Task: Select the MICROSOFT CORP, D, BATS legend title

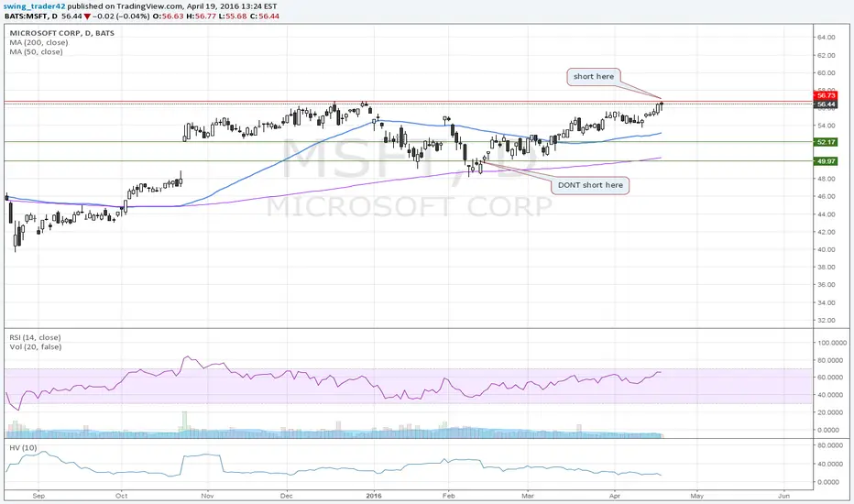Action: pos(62,33)
